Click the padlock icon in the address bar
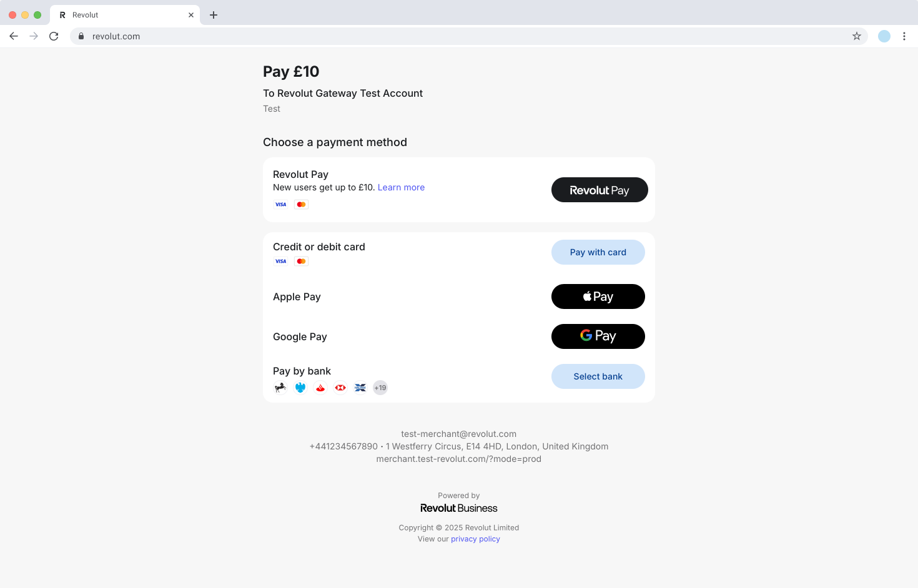This screenshot has width=918, height=588. click(81, 36)
